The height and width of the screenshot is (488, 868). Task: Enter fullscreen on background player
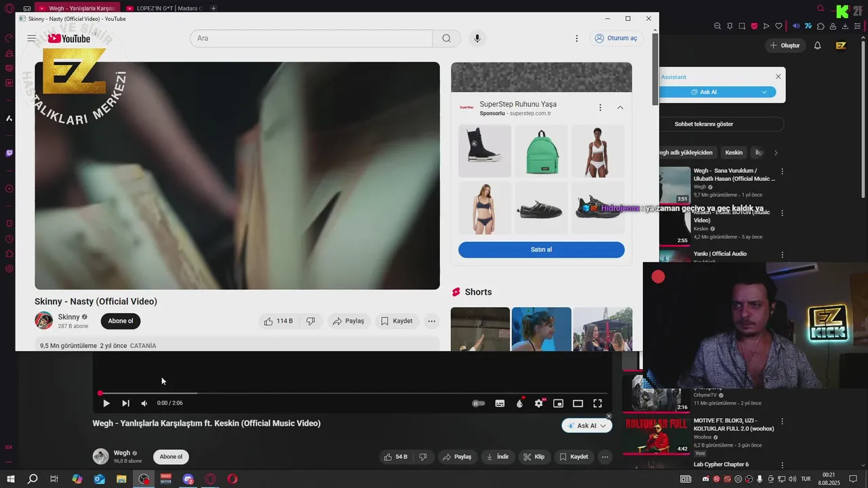(597, 403)
